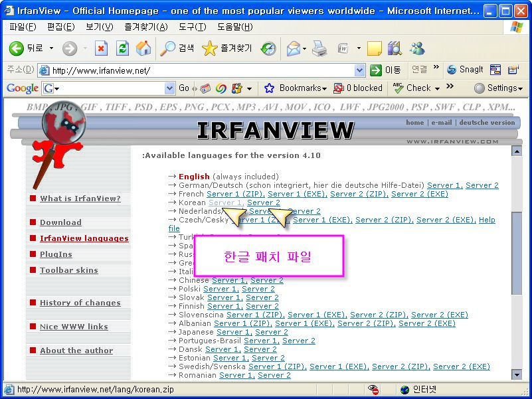Click the vertical scrollbar thumb
This screenshot has width=532, height=399.
pos(517,253)
